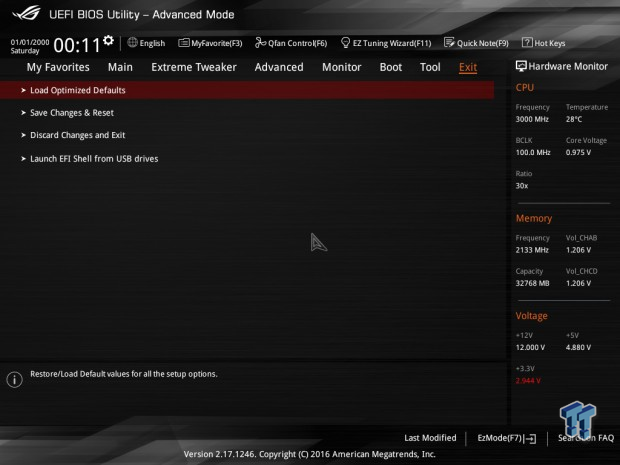This screenshot has height=465, width=620.
Task: Click Last Modified button
Action: pos(430,438)
